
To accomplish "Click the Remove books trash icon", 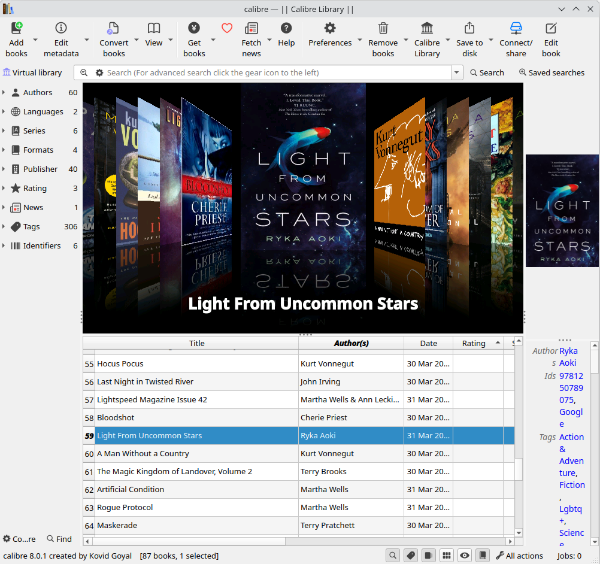I will [x=382, y=29].
